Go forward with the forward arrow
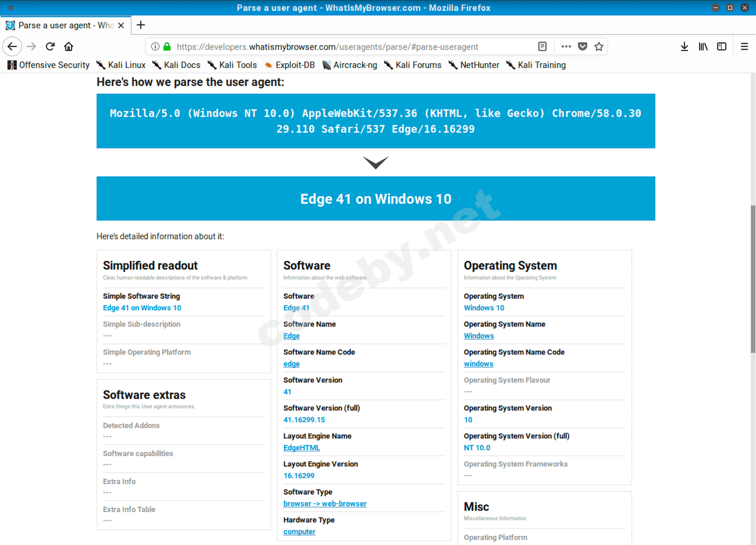 [32, 46]
